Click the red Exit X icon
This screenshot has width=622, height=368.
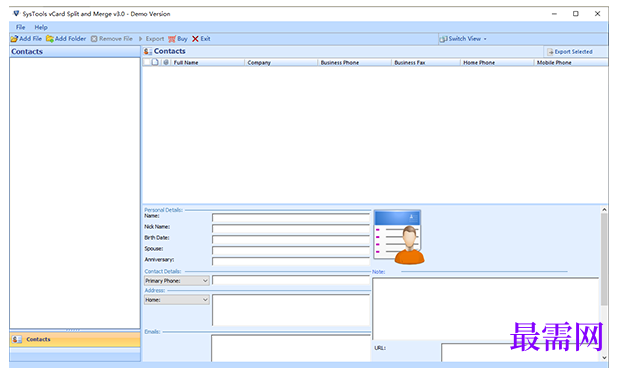click(x=195, y=39)
